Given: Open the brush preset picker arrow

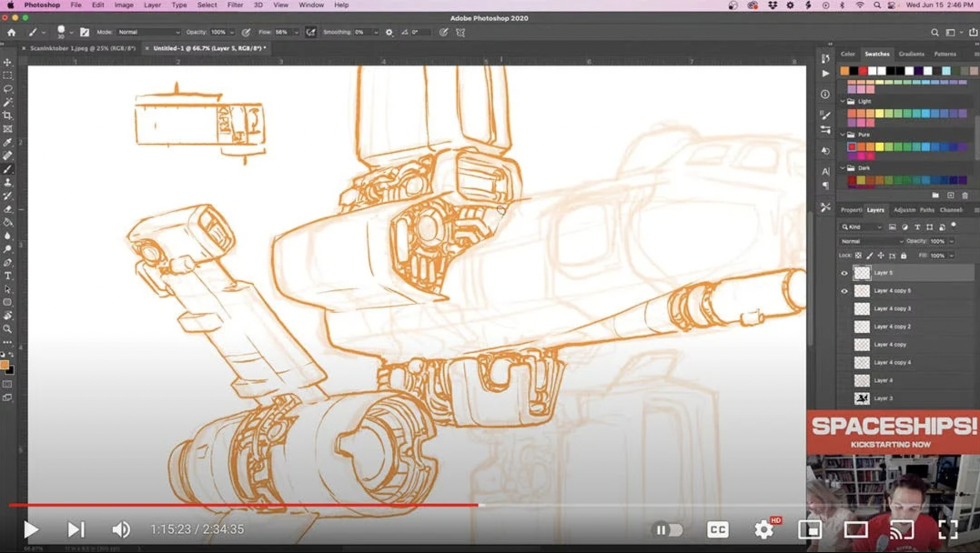Looking at the screenshot, I should [71, 32].
